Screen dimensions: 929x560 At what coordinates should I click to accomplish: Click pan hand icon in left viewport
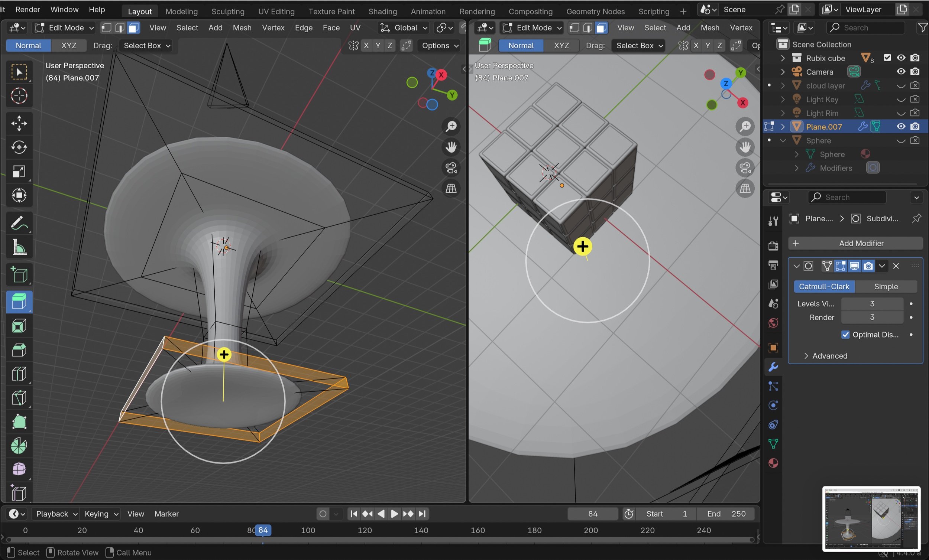[451, 147]
